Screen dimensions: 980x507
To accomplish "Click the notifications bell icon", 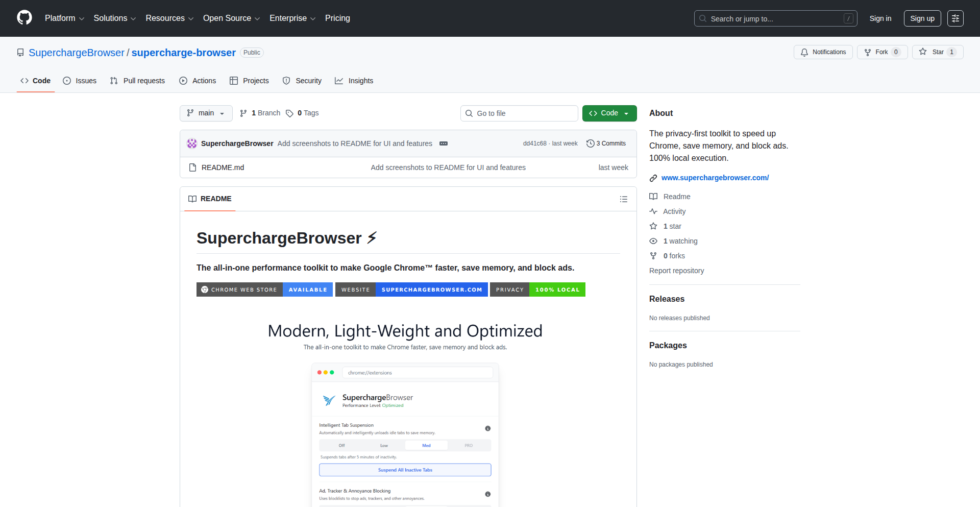I will coord(804,52).
